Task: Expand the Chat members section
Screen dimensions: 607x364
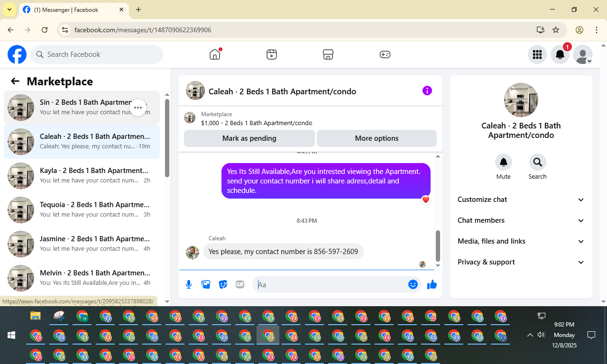Action: click(521, 220)
